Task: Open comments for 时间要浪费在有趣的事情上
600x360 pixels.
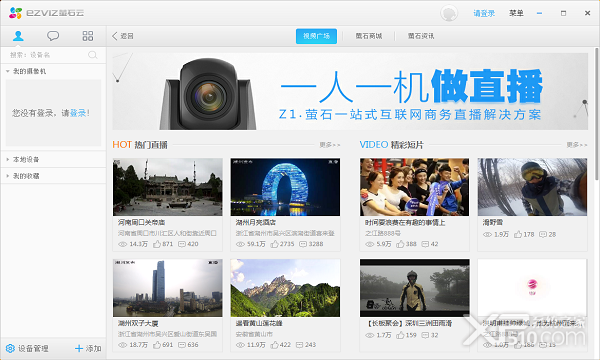Action: (x=426, y=244)
